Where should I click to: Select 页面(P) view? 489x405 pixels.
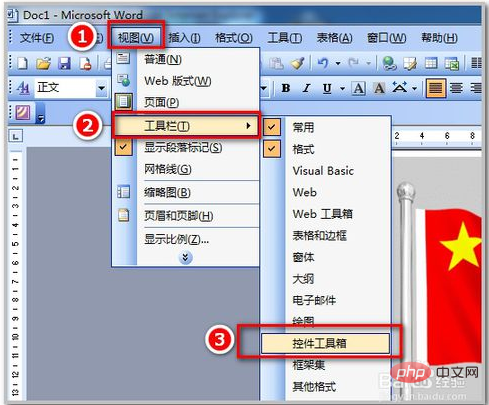(x=186, y=102)
